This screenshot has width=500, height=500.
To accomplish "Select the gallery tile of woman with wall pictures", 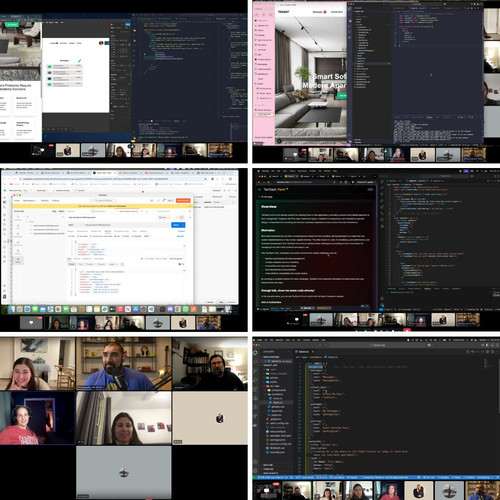I will tap(124, 418).
